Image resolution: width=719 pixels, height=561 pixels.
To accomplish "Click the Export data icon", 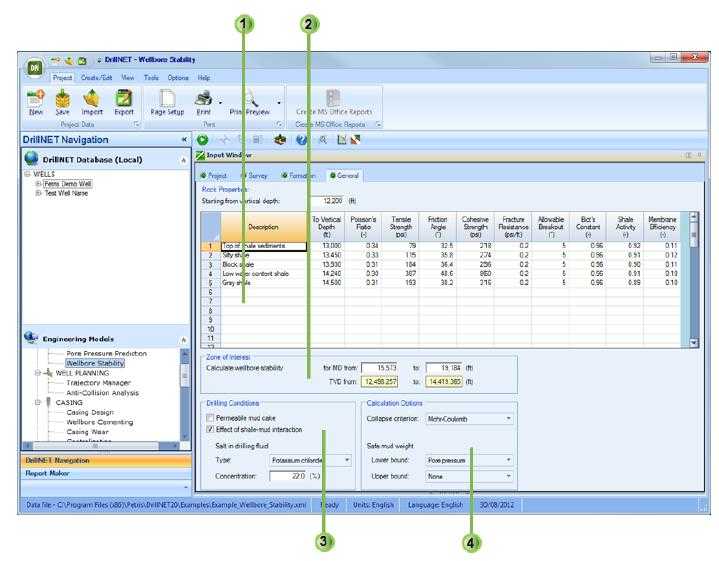I will [x=124, y=98].
